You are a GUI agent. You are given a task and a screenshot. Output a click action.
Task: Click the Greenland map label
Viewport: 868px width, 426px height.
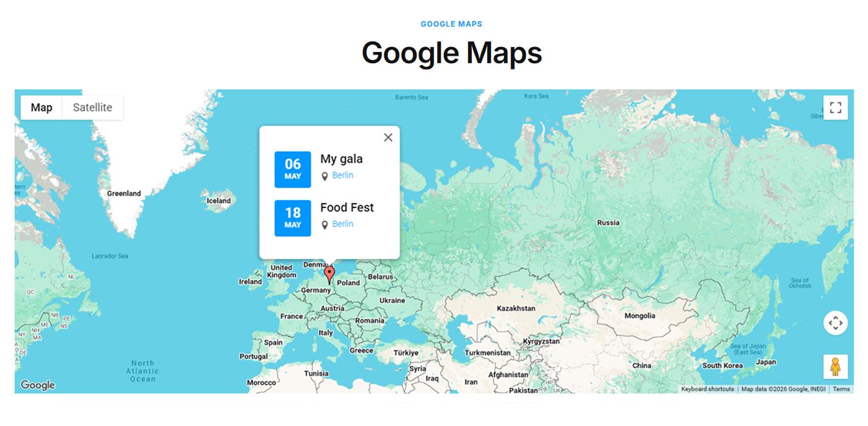(x=124, y=193)
